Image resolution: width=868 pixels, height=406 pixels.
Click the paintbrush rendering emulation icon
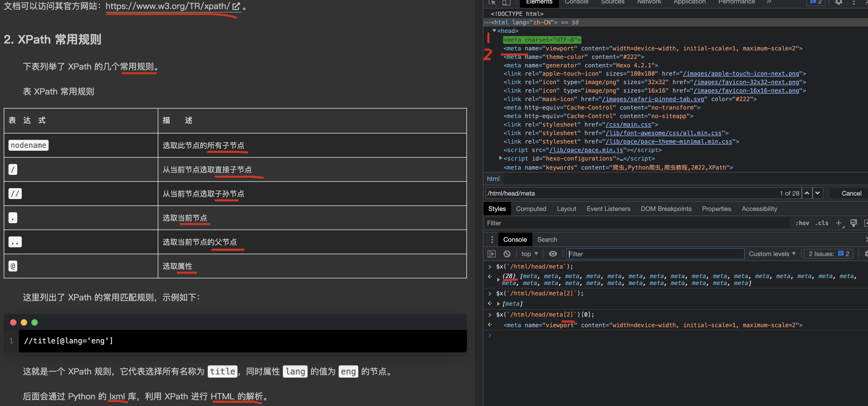click(x=853, y=223)
